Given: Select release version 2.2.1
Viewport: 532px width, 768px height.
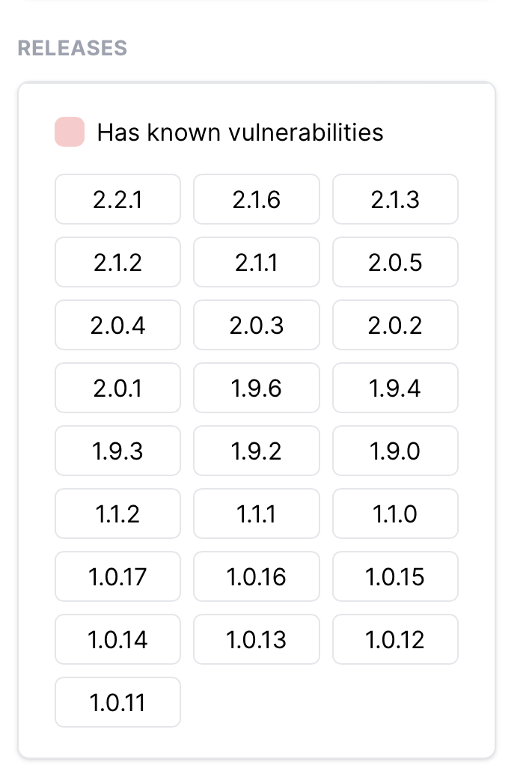Looking at the screenshot, I should tap(117, 200).
